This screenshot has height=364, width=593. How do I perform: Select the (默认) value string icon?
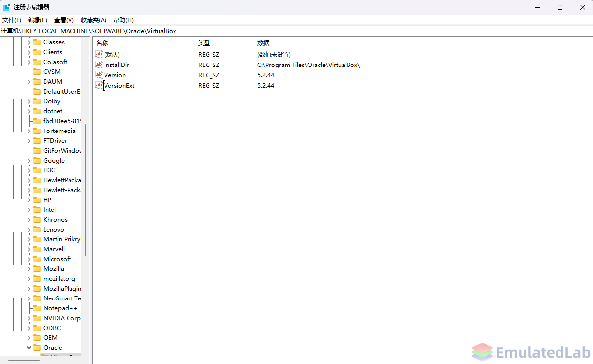[99, 54]
